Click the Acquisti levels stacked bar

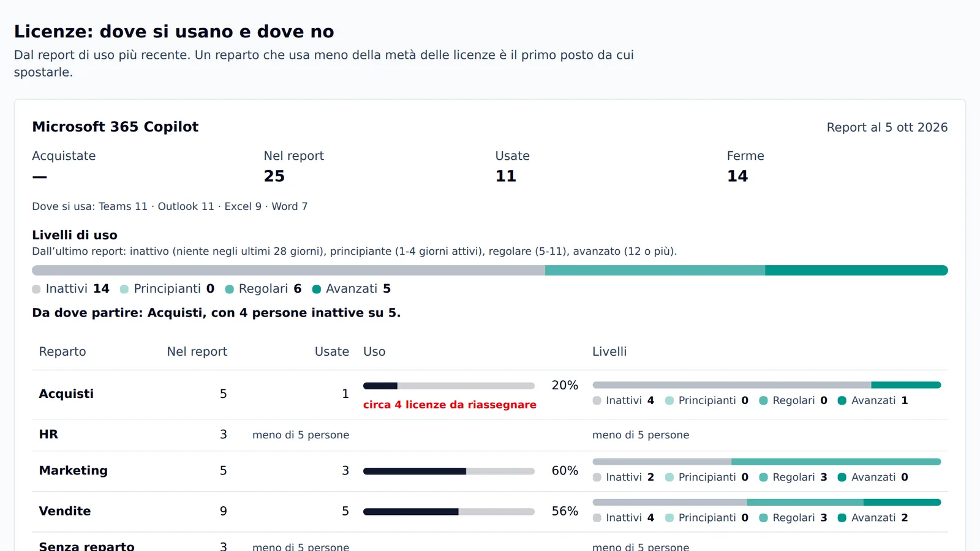[767, 385]
